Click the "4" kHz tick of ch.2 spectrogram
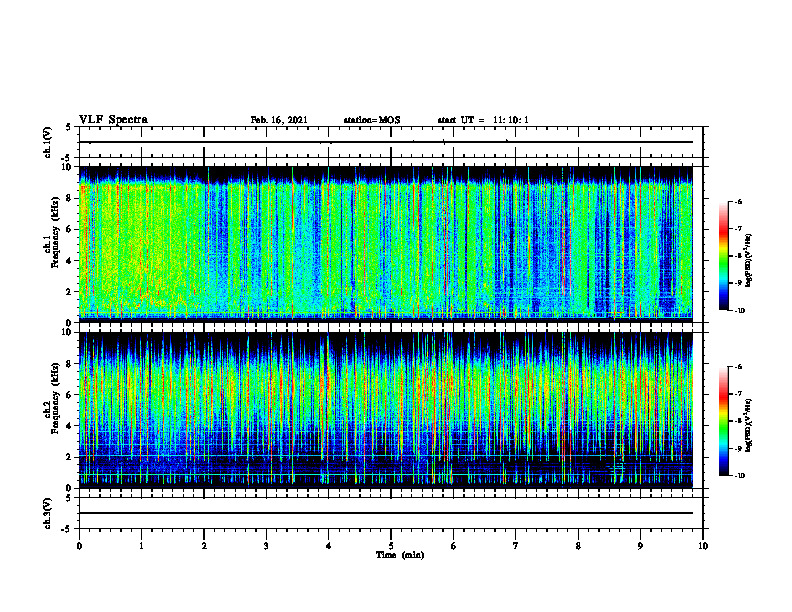Screen dimensions: 792x612 pyautogui.click(x=70, y=426)
